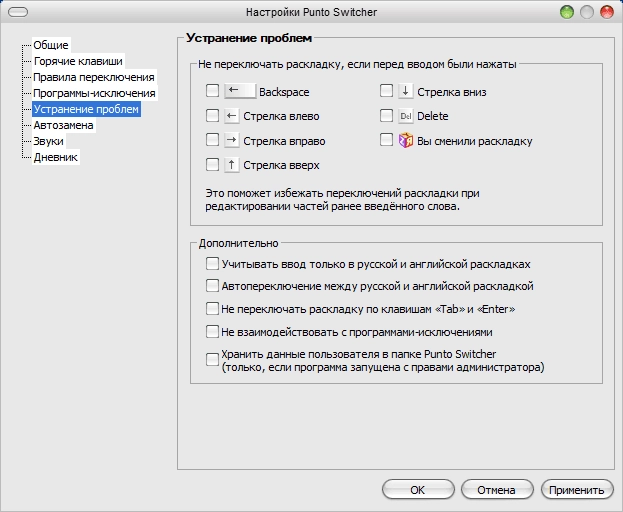
Task: Click the Не переключать раскладку group title
Action: pos(357,64)
